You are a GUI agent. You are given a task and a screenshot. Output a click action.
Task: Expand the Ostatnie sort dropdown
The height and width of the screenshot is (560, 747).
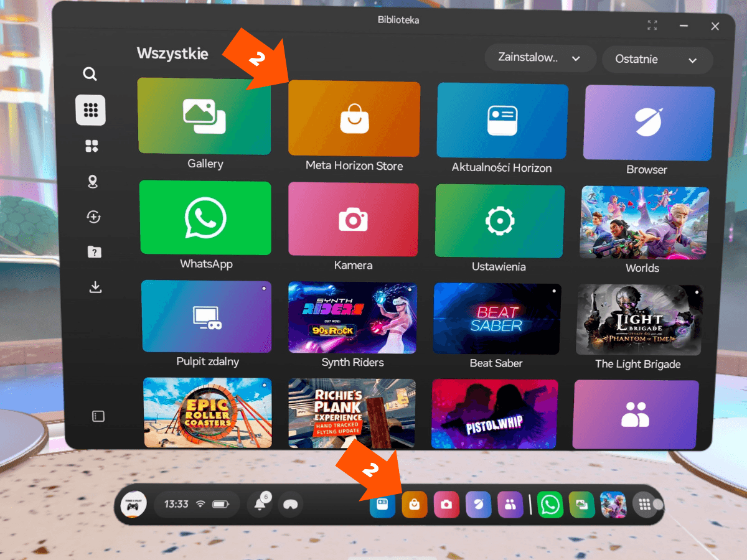coord(657,60)
